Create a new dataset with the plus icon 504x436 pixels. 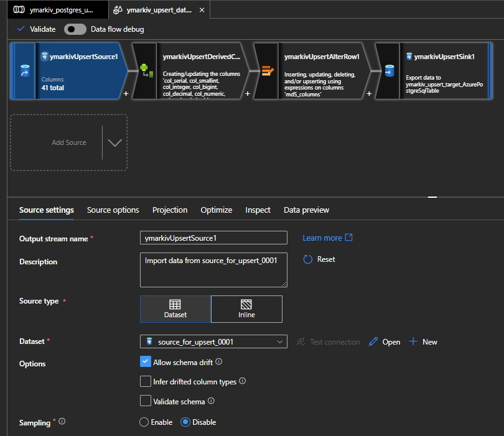(413, 341)
